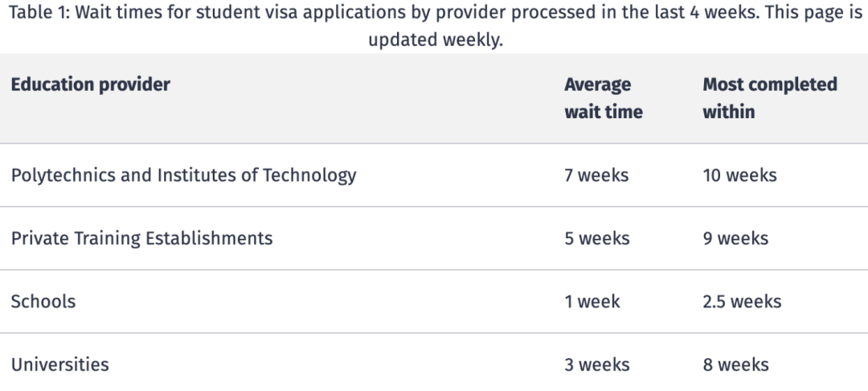
Task: Select Private Training Establishments row label
Action: point(141,238)
